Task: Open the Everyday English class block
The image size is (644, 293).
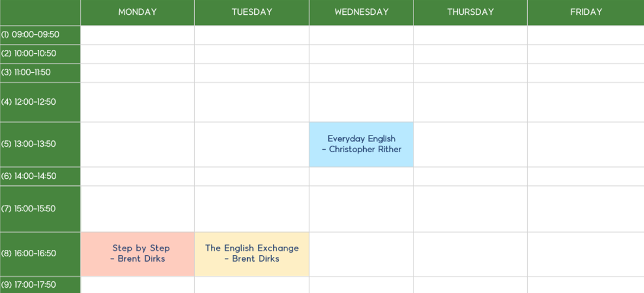Action: tap(361, 144)
